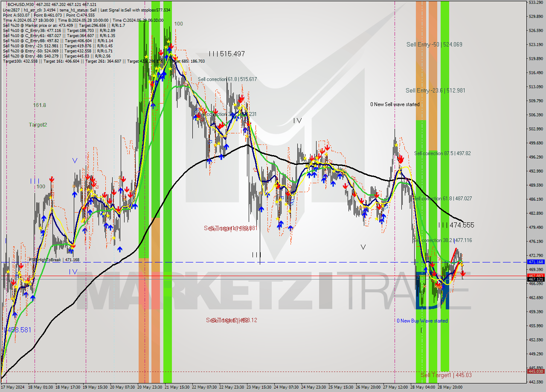This screenshot has height=392, width=546.
Task: Select 'Sell correction 61.8 | 487.027' label
Action: click(x=442, y=199)
